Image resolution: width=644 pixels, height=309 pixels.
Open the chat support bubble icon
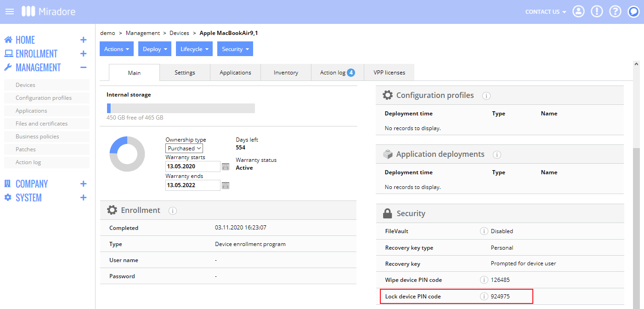pyautogui.click(x=634, y=11)
